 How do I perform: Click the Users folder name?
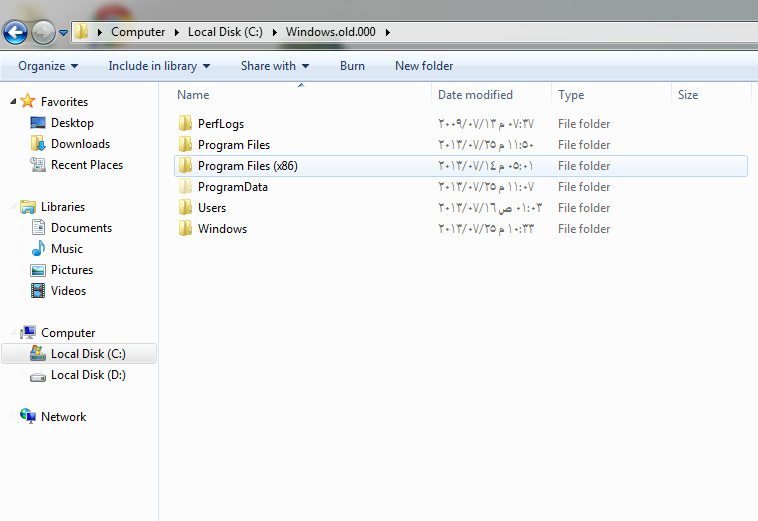(x=212, y=208)
